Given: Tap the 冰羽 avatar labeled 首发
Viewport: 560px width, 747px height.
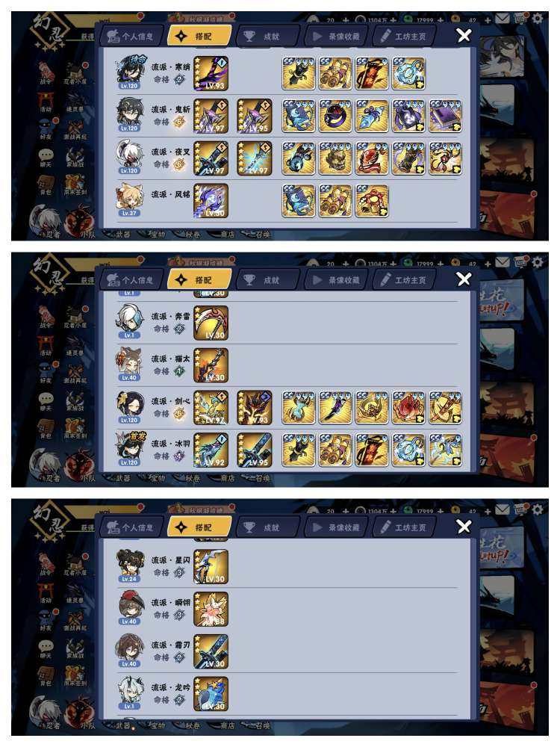Looking at the screenshot, I should 129,449.
